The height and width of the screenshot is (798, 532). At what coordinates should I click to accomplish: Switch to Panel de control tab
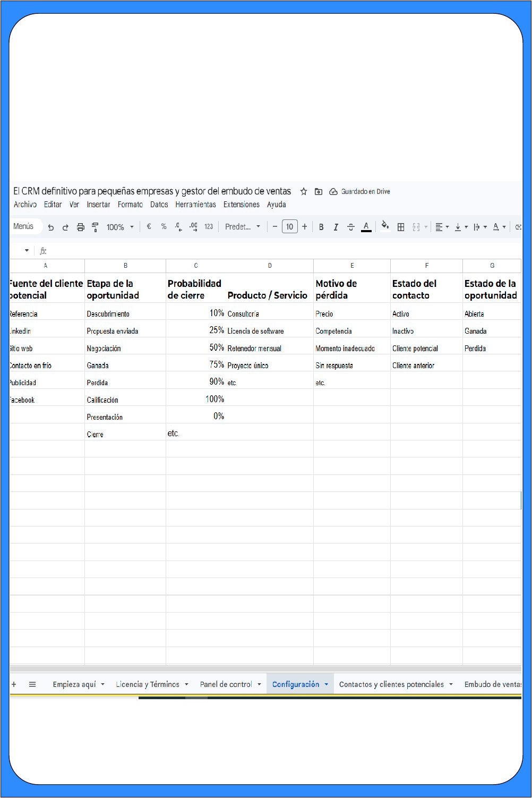[226, 684]
